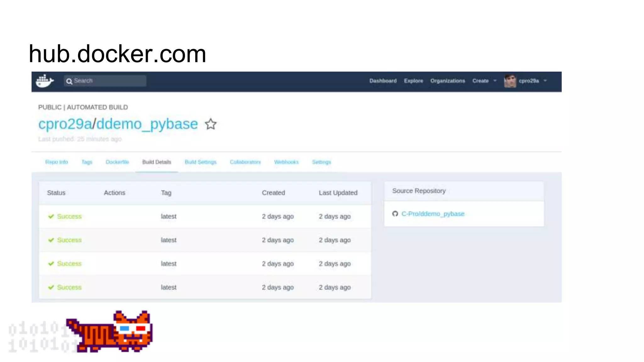Viewport: 644px width, 362px height.
Task: Go to Organizations page
Action: point(447,81)
